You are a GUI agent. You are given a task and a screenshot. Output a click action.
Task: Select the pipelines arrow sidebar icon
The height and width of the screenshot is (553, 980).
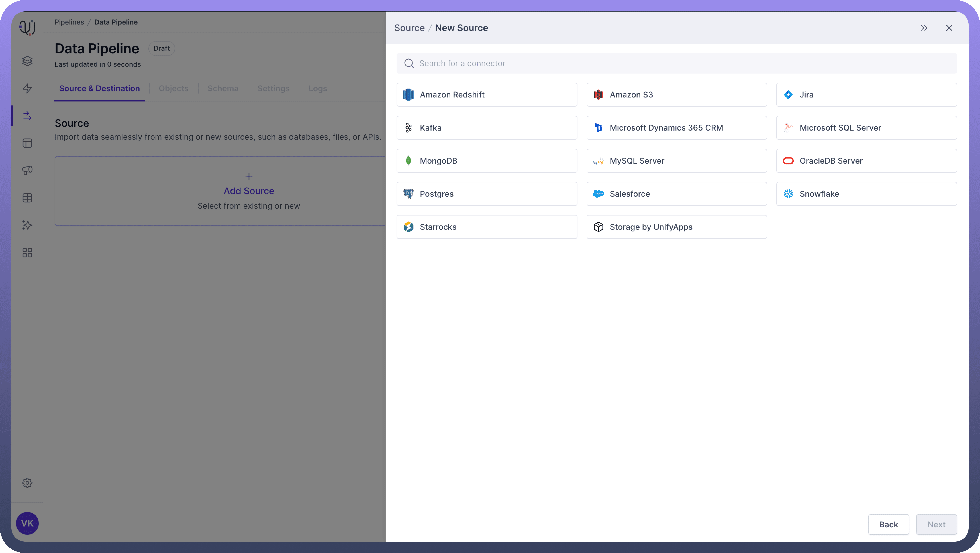[x=27, y=116]
